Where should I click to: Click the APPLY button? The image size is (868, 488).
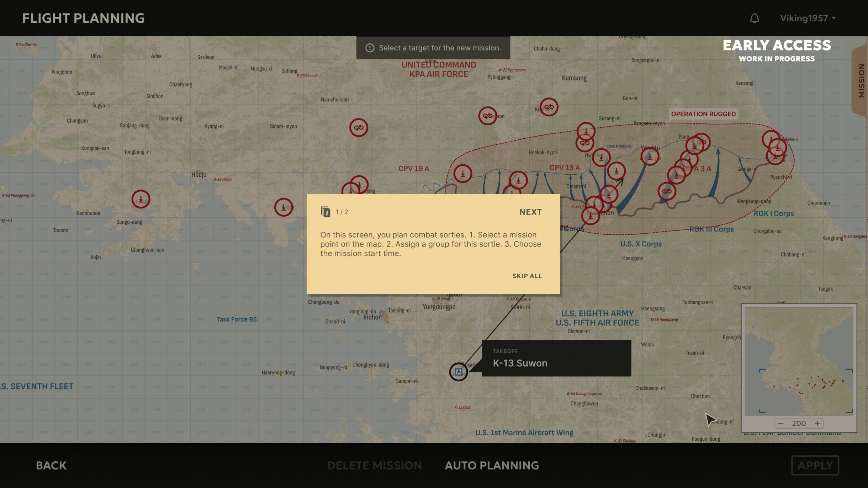pyautogui.click(x=815, y=465)
